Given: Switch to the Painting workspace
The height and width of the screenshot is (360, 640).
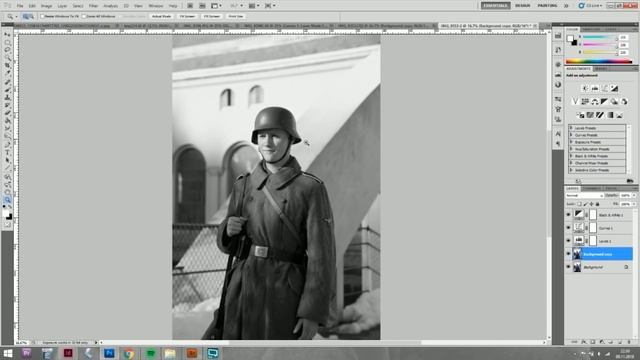Looking at the screenshot, I should [x=547, y=6].
